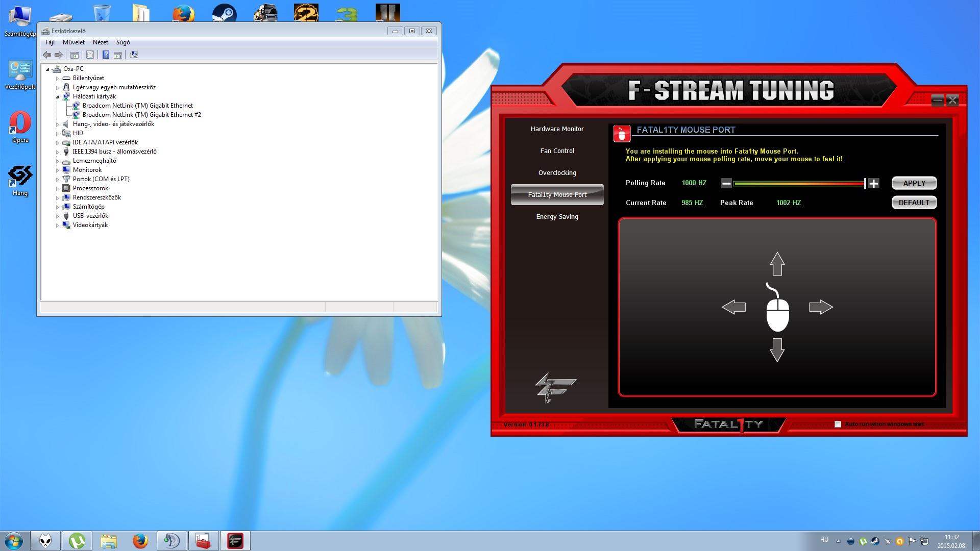
Task: Enable Auto run when windows start
Action: point(838,424)
